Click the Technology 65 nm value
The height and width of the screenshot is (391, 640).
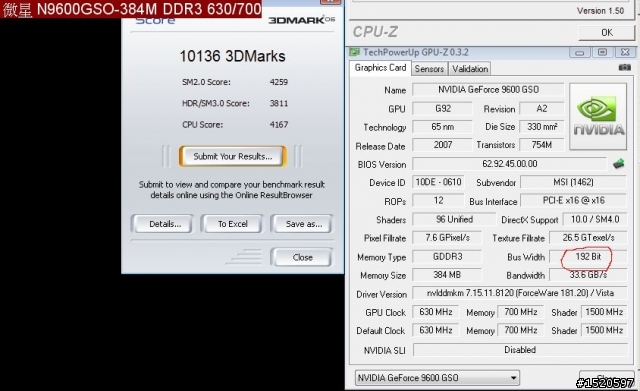(x=442, y=127)
